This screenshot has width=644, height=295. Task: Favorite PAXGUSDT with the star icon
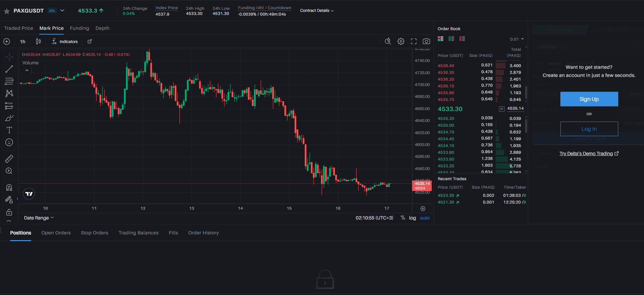[x=7, y=11]
